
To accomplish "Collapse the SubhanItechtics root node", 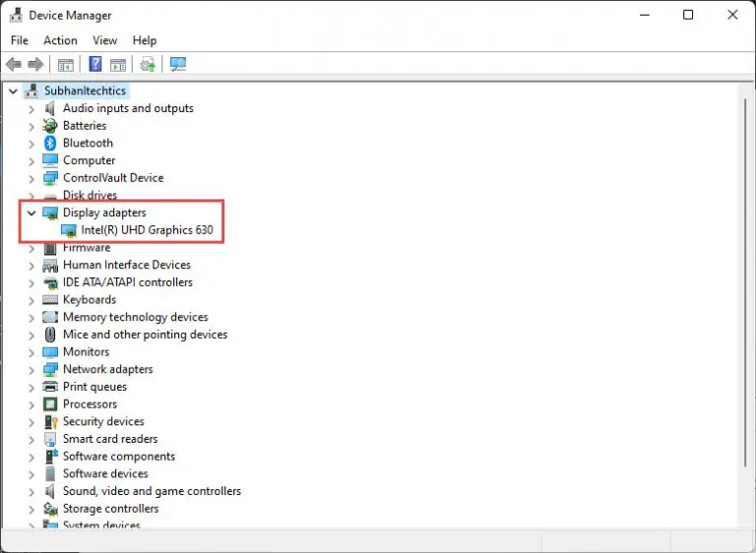I will 13,91.
